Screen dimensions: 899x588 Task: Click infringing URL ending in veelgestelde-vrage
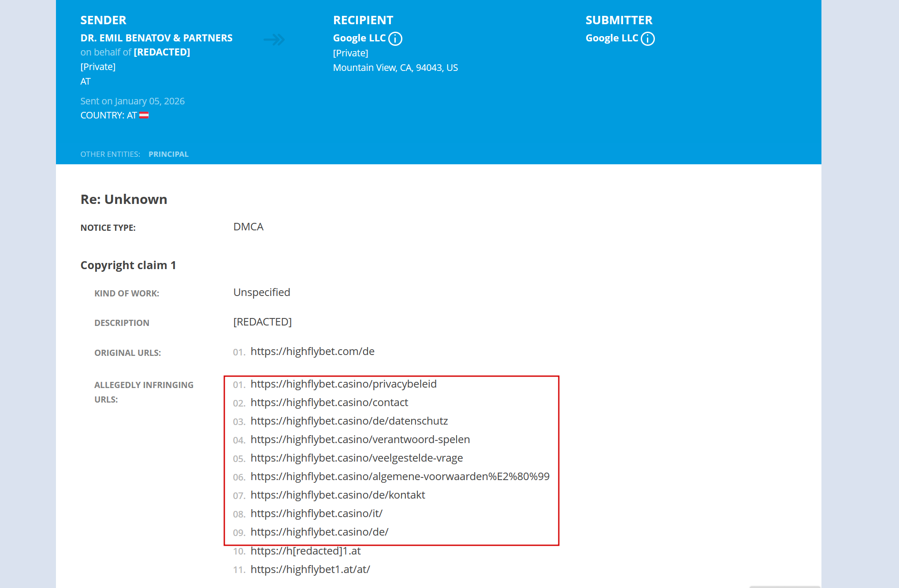pos(357,458)
